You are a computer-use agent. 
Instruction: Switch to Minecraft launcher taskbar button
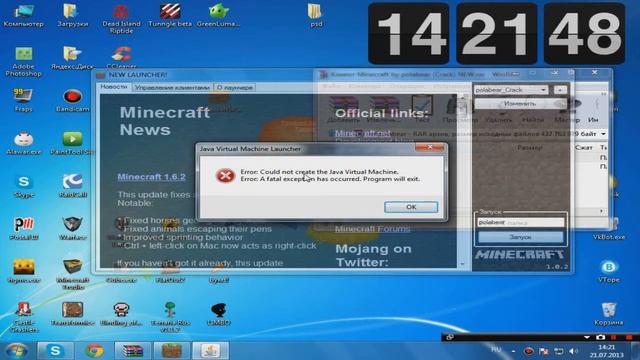click(171, 351)
